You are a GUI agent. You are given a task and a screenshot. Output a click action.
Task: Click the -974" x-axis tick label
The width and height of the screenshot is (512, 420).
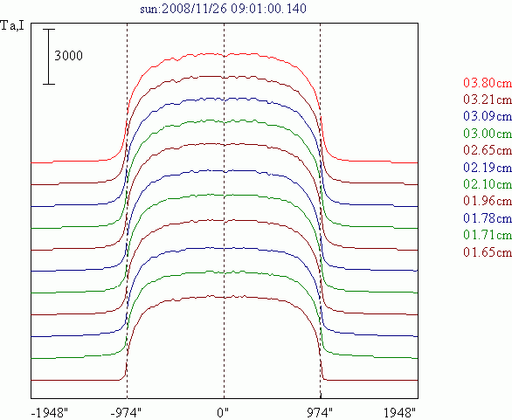pyautogui.click(x=127, y=413)
